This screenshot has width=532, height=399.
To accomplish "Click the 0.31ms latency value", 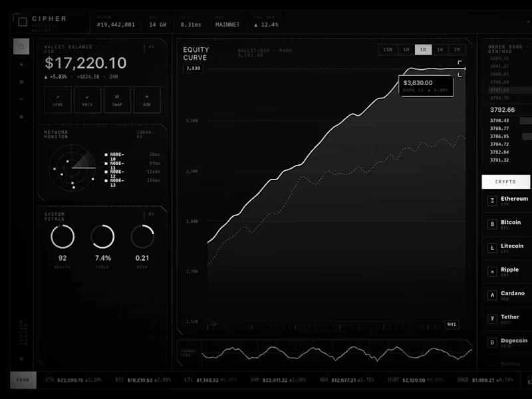I will (x=191, y=25).
